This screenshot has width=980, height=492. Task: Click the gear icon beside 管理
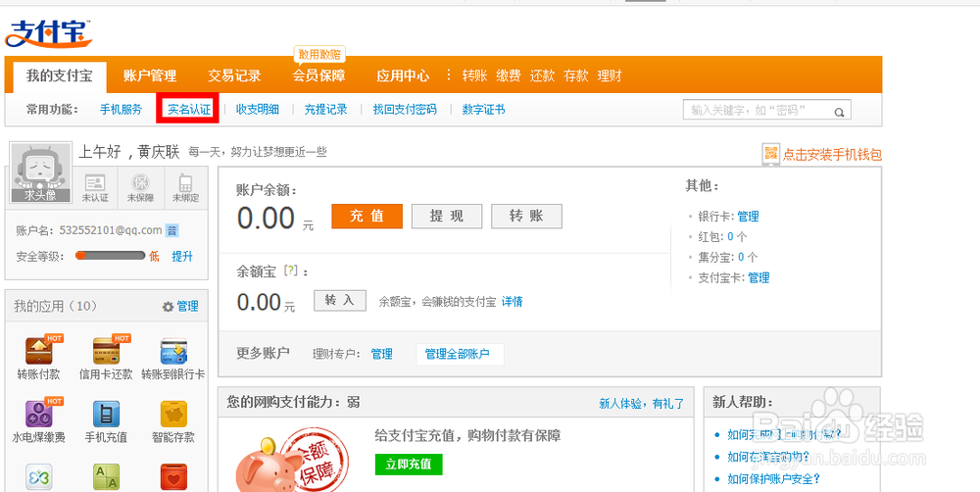[x=167, y=307]
